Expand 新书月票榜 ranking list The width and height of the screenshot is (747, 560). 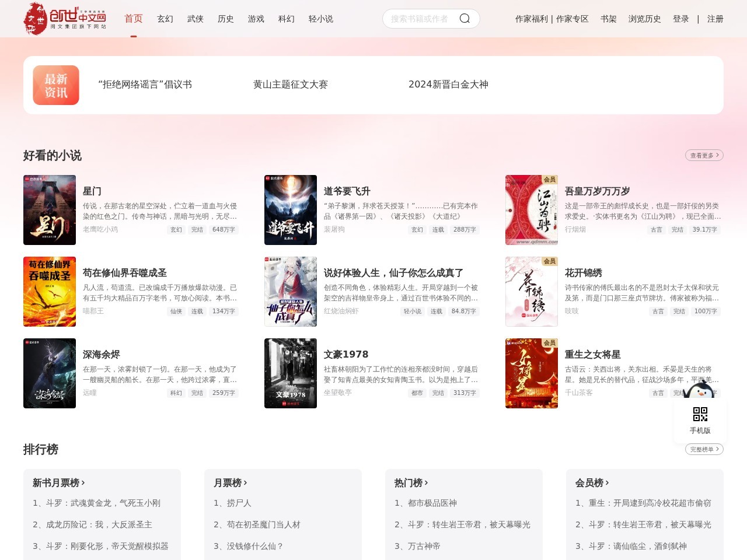coord(58,483)
